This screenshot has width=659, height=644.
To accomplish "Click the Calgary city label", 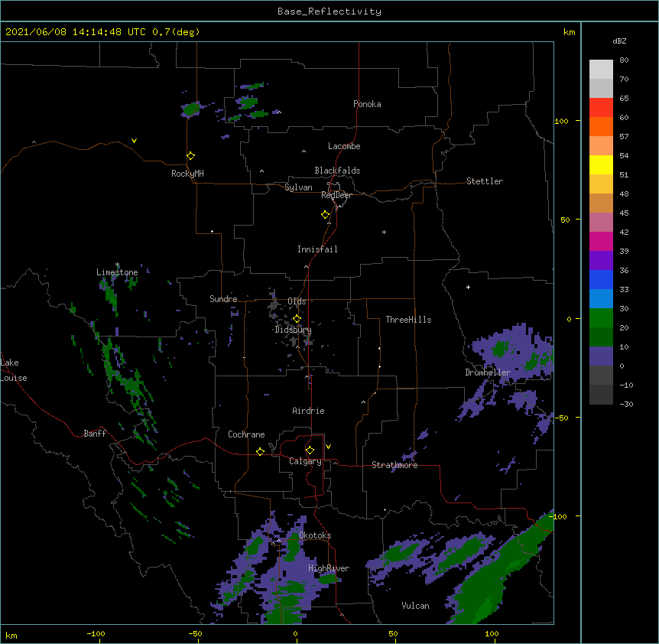I will coord(305,461).
